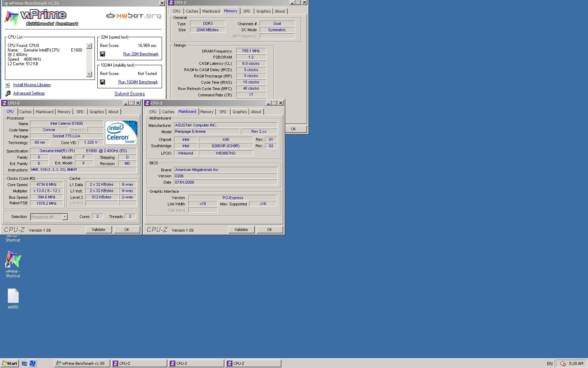Click the CPU List scrollbar up arrow
Screen dimensions: 588x368
89,46
